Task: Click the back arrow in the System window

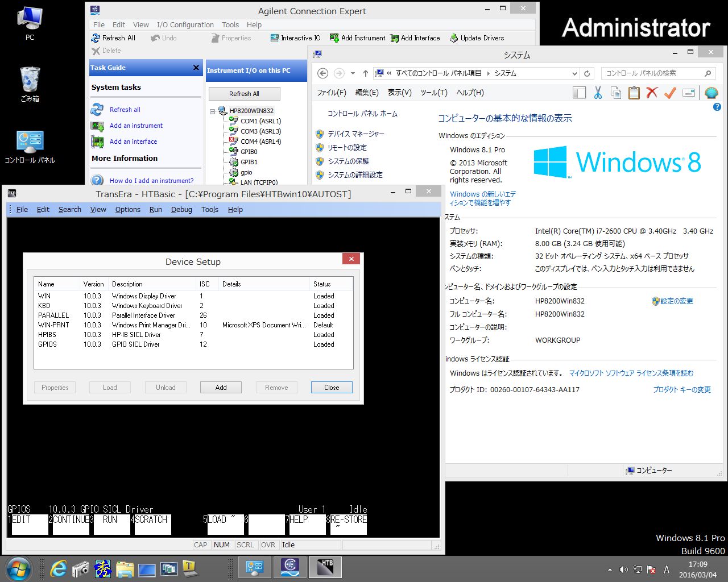Action: coord(322,73)
